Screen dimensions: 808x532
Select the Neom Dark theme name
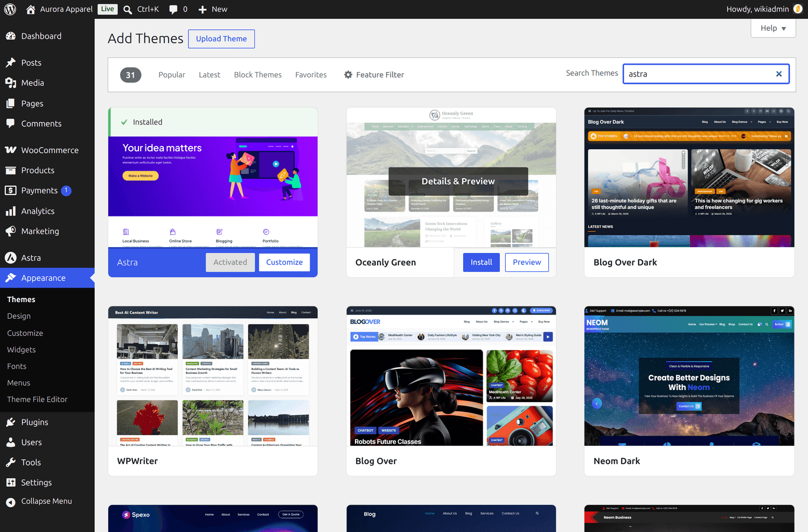617,461
